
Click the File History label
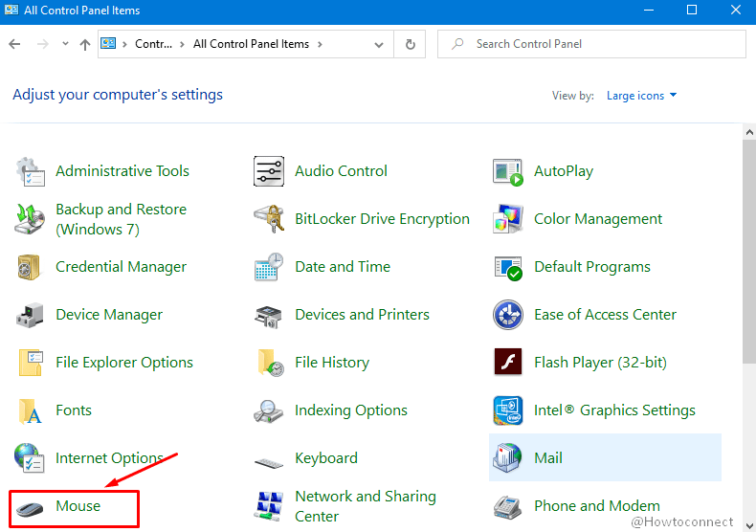coord(332,363)
